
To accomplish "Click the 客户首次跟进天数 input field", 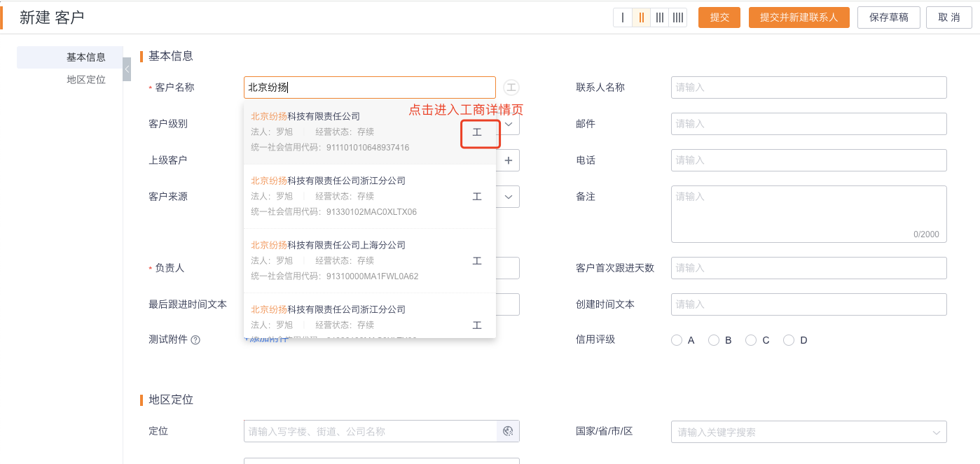I will coord(809,268).
